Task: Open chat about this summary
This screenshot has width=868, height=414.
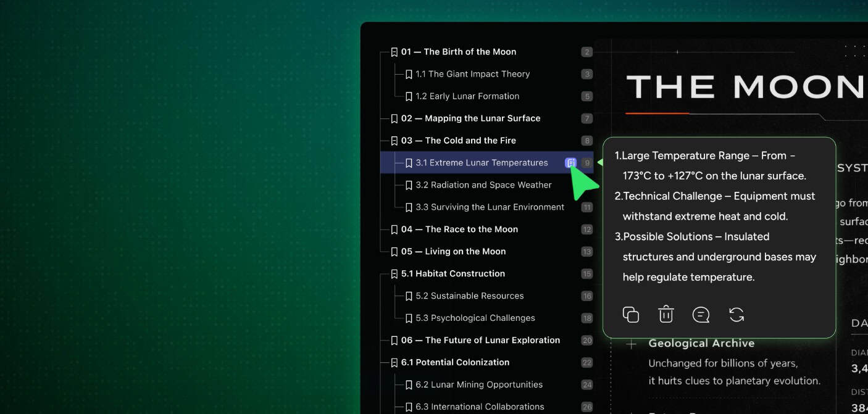Action: click(701, 315)
